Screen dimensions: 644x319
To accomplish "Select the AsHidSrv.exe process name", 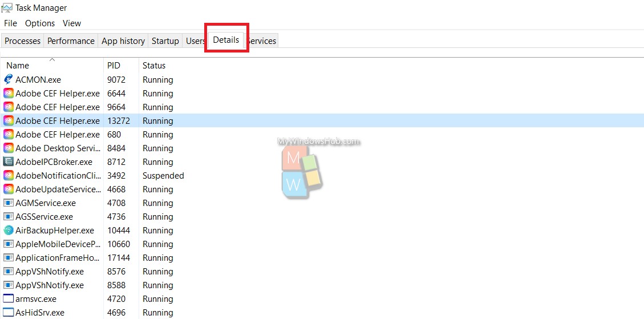I will pyautogui.click(x=40, y=312).
